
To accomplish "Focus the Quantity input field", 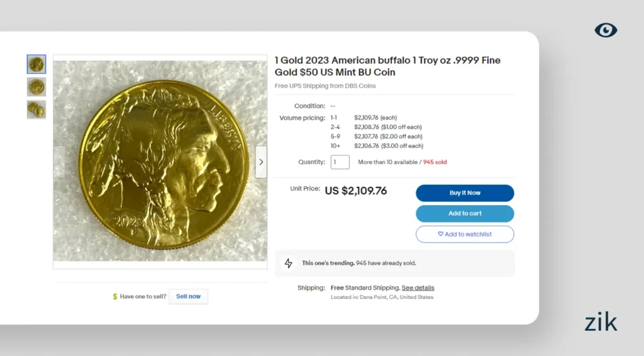I will [340, 162].
